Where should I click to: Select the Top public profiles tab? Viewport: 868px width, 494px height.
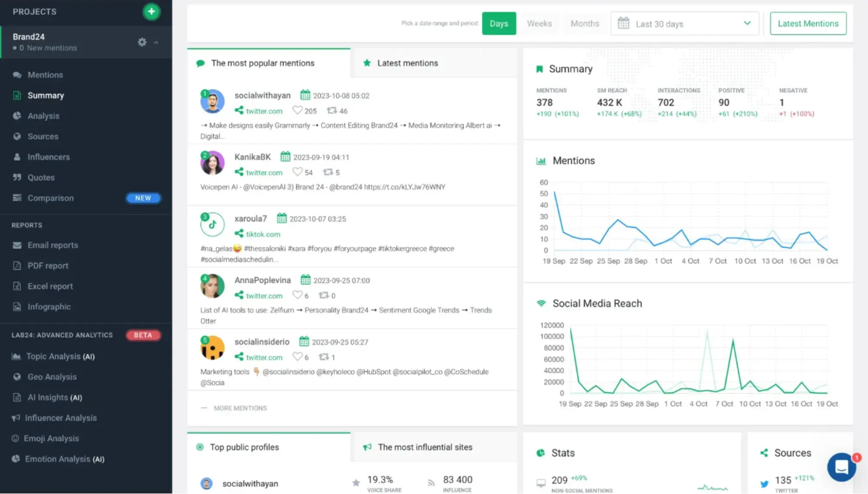point(269,447)
